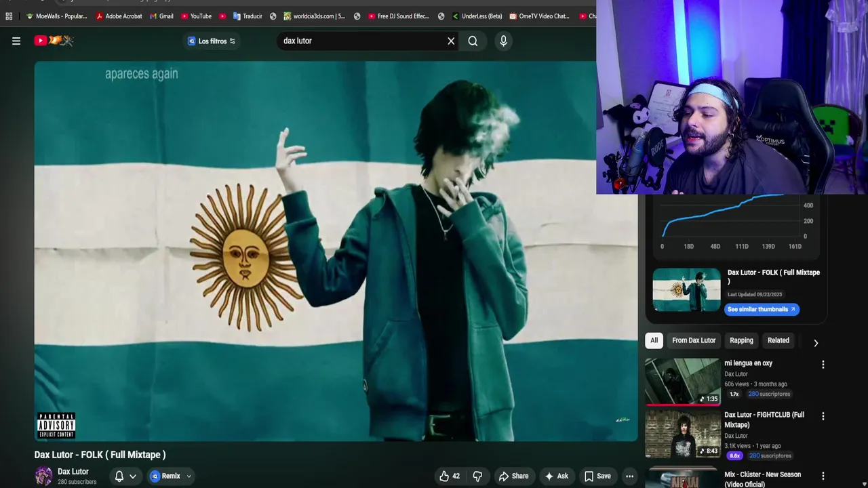Viewport: 868px width, 488px height.
Task: Start voice search with microphone
Action: tap(503, 41)
